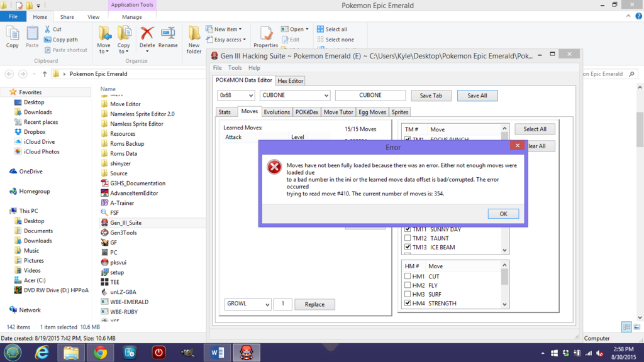644x362 pixels.
Task: Expand the New item dropdown
Action: pyautogui.click(x=240, y=29)
